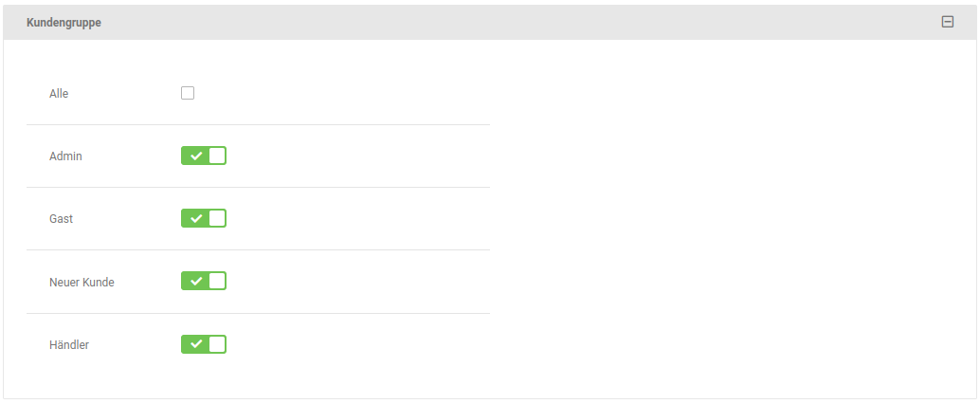Click the Händler label

[69, 345]
